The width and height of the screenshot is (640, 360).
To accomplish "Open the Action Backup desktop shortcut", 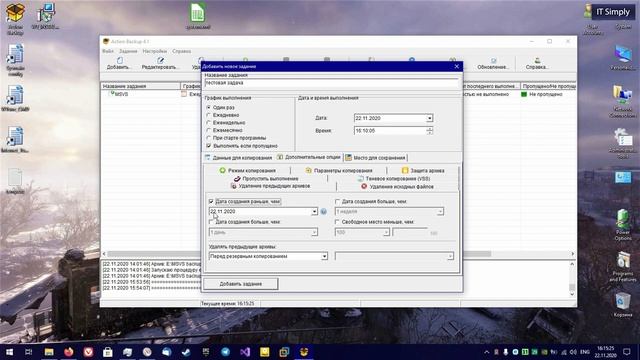I will [x=15, y=19].
